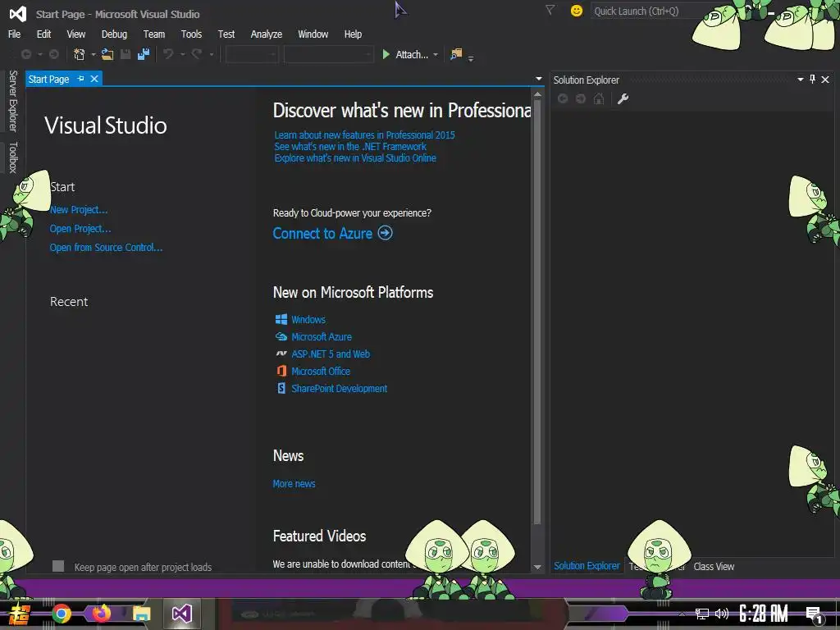This screenshot has width=840, height=630.
Task: Select the Solution Explorer bottom tab
Action: (587, 566)
